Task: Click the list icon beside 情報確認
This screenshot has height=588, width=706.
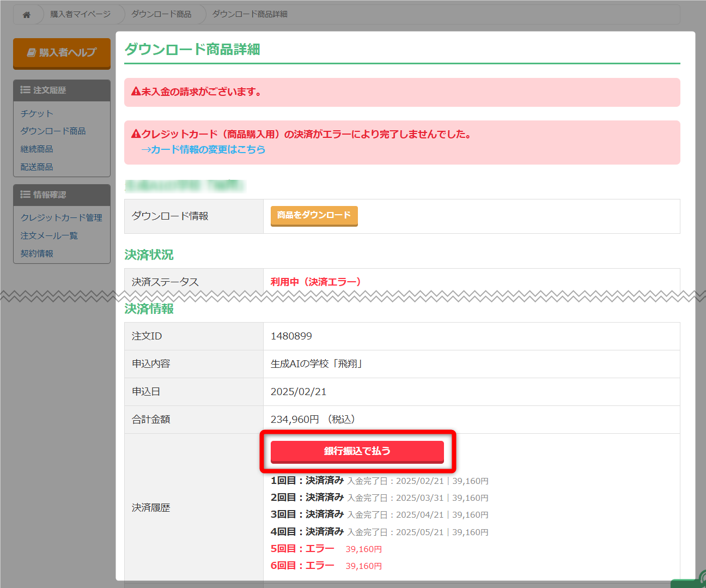Action: pyautogui.click(x=25, y=195)
